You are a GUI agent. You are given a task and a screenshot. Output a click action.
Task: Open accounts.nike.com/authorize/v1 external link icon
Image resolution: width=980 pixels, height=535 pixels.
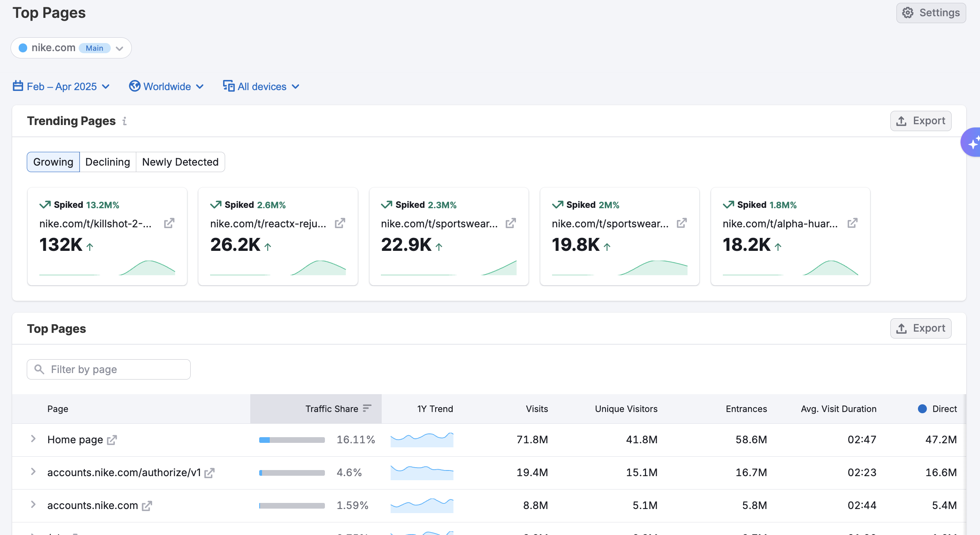click(209, 473)
